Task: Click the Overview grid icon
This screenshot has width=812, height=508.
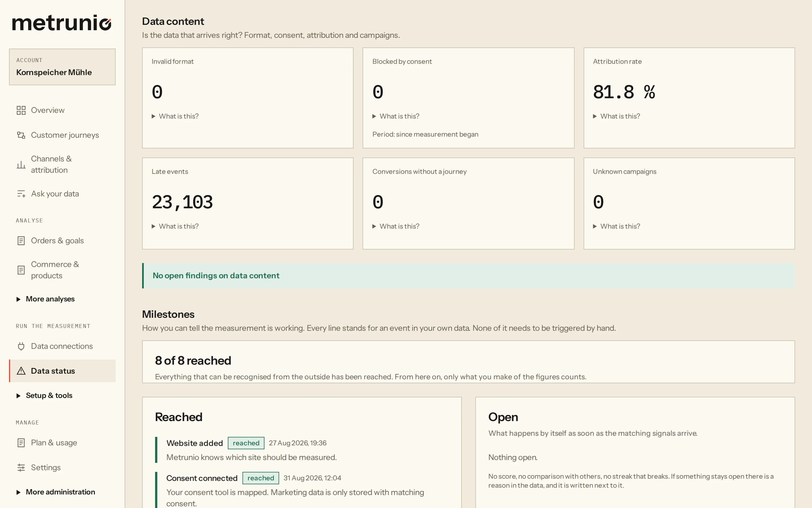Action: [21, 110]
